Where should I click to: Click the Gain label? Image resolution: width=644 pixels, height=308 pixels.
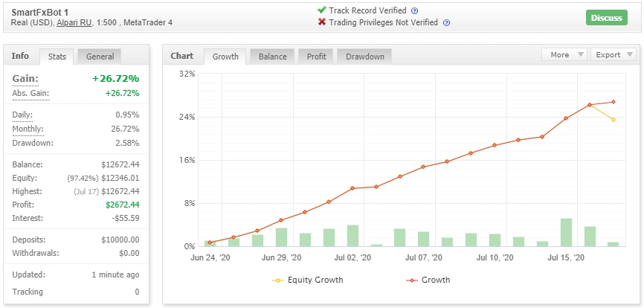(x=25, y=79)
